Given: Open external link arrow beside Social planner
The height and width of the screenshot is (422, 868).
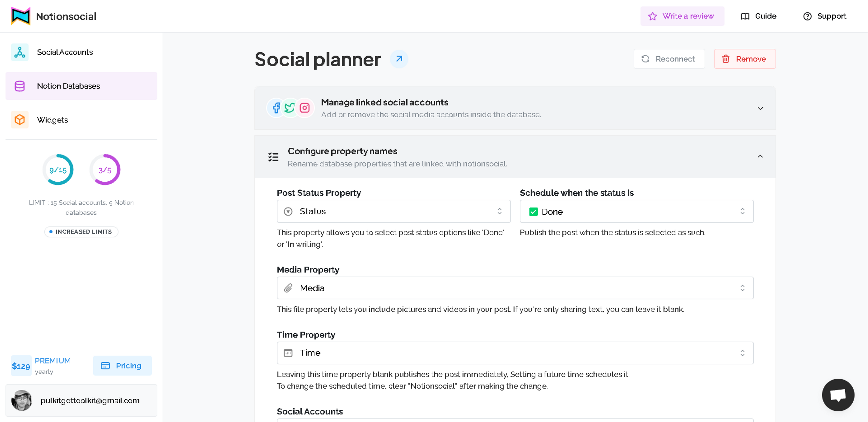Looking at the screenshot, I should 399,59.
